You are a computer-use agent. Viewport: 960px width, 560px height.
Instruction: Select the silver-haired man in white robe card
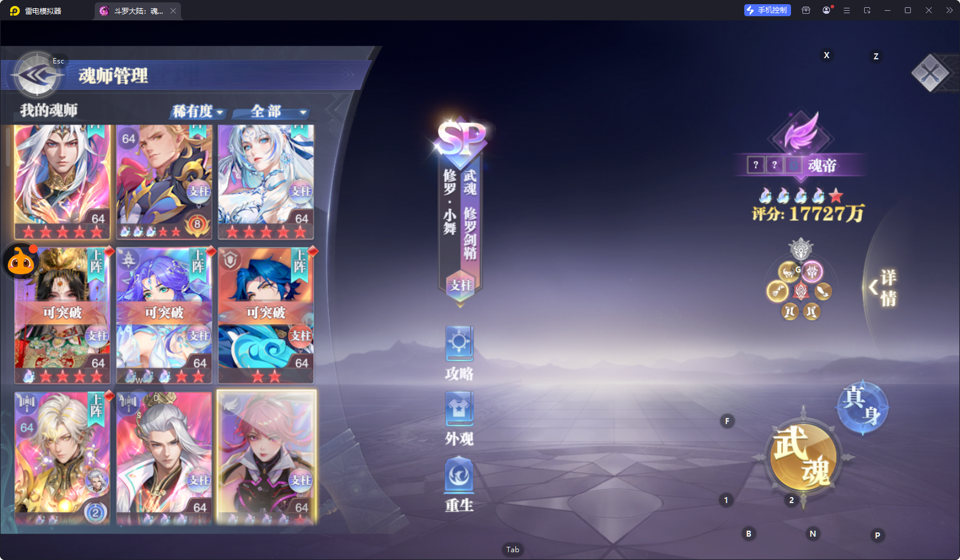(164, 458)
